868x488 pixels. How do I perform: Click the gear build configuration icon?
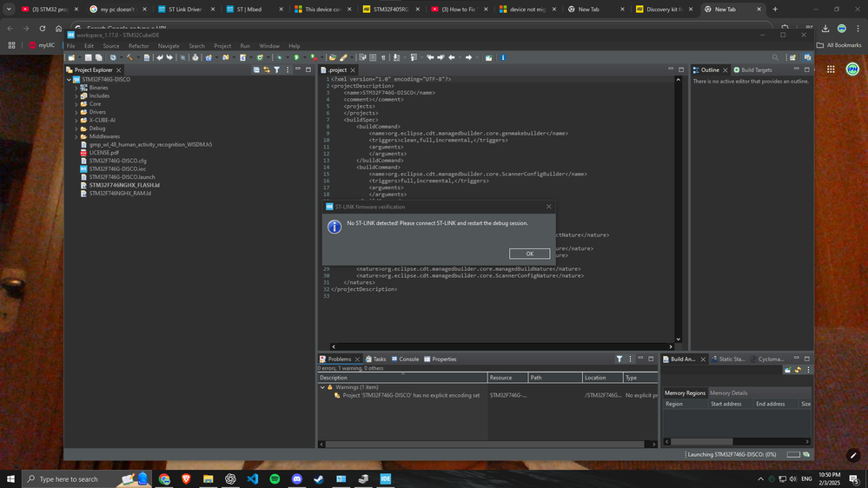pos(113,57)
